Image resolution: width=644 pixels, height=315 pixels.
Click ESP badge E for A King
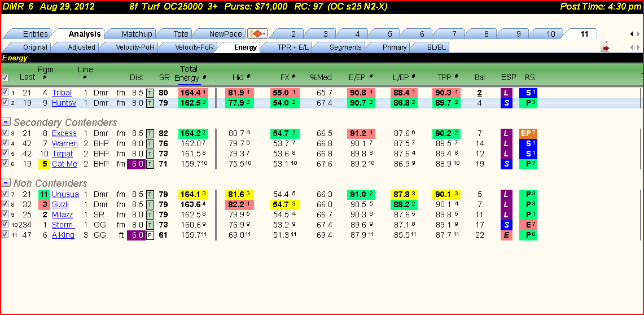[x=506, y=235]
